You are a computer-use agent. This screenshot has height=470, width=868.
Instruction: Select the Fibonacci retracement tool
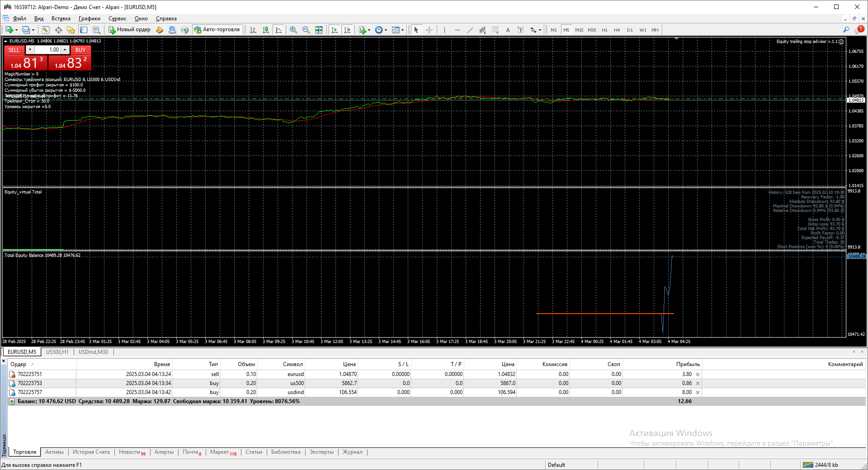(495, 30)
